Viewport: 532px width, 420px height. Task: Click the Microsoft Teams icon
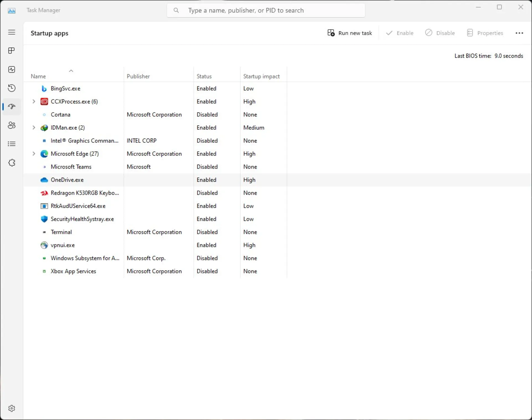[44, 167]
